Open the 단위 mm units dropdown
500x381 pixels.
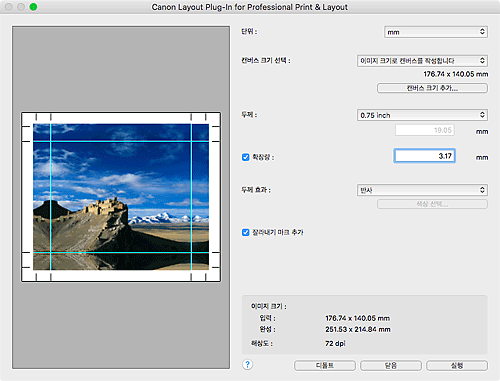point(436,32)
